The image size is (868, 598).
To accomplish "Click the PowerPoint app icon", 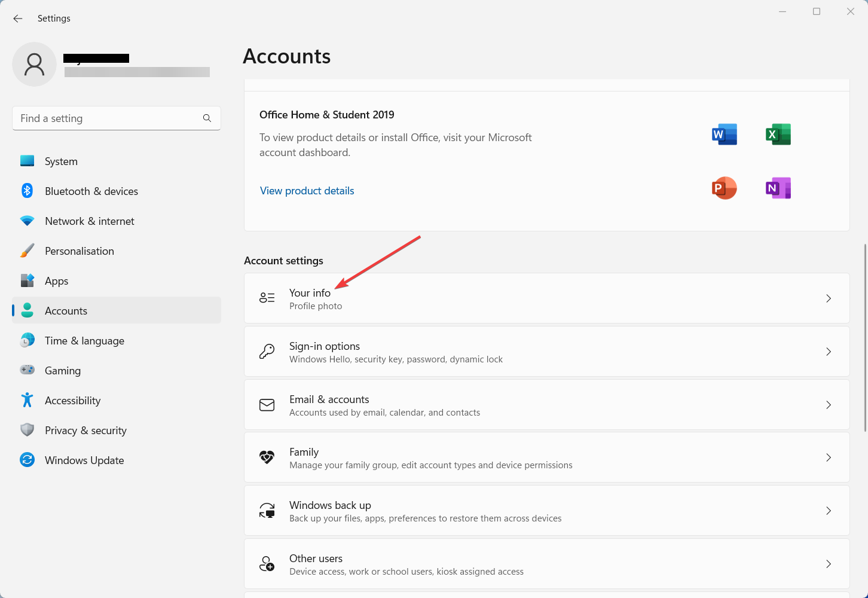I will tap(725, 188).
